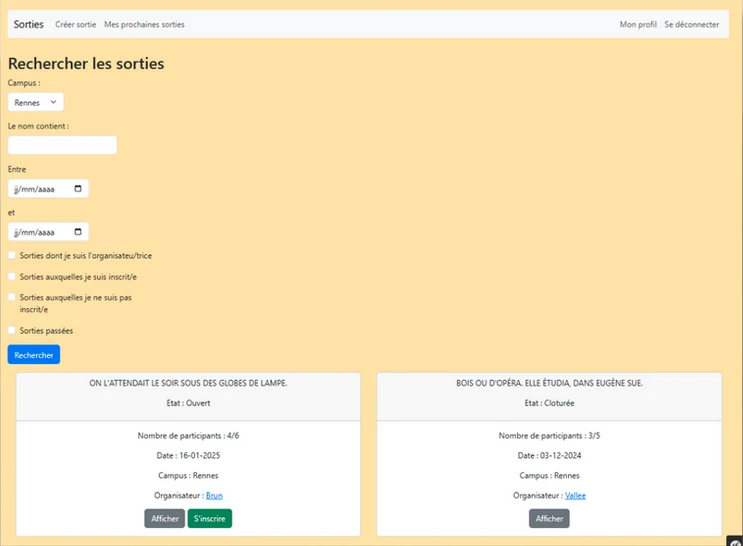Click into the 'Entre' date field

coord(40,188)
